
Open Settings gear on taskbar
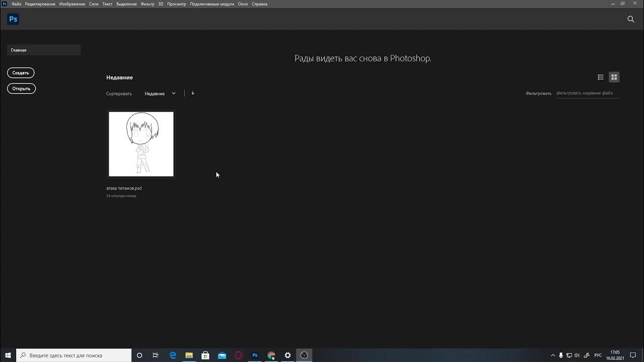click(288, 355)
